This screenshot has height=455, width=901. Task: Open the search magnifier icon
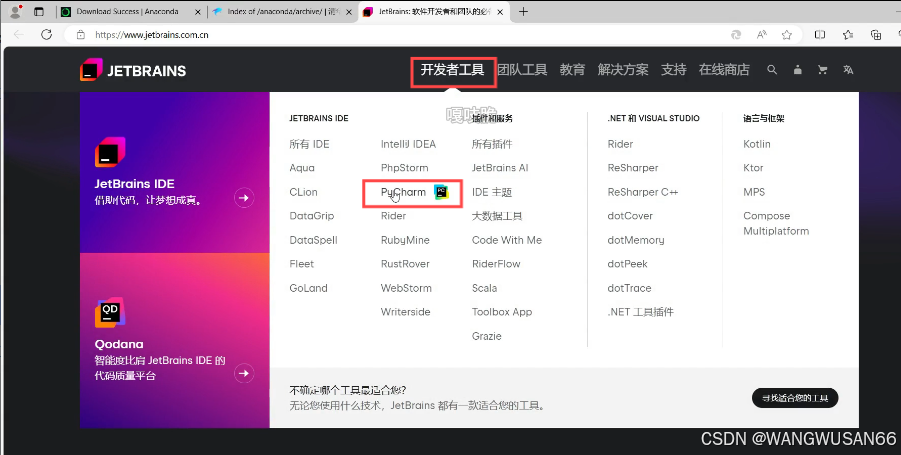pyautogui.click(x=772, y=70)
